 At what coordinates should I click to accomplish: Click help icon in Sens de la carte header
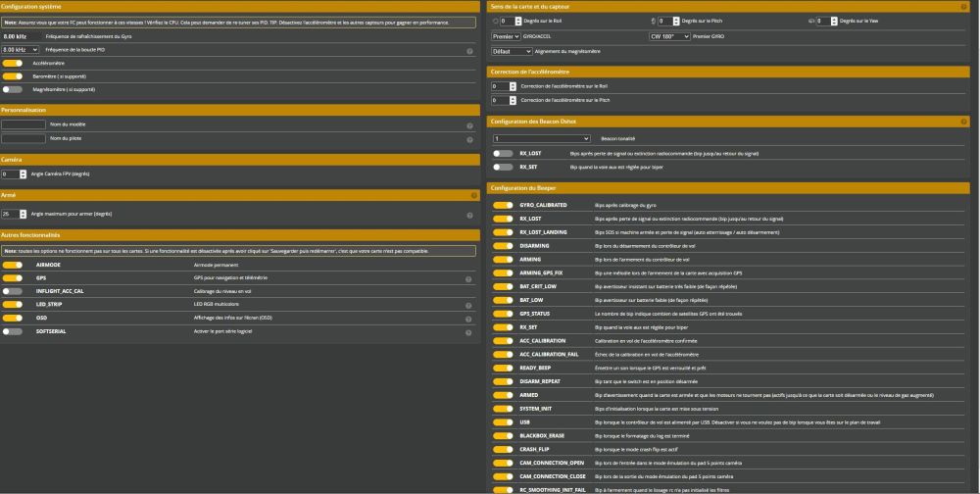965,7
